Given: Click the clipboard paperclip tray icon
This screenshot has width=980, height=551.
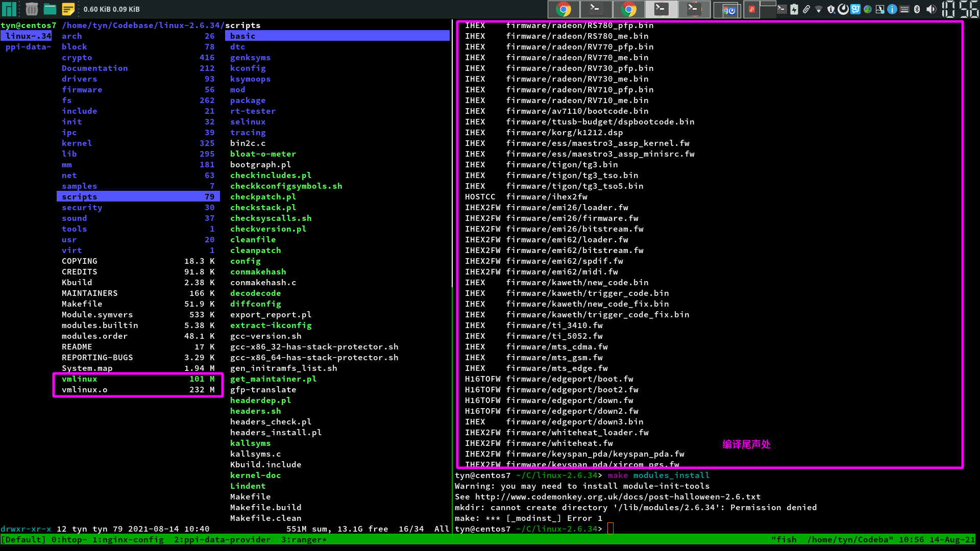Looking at the screenshot, I should 806,9.
